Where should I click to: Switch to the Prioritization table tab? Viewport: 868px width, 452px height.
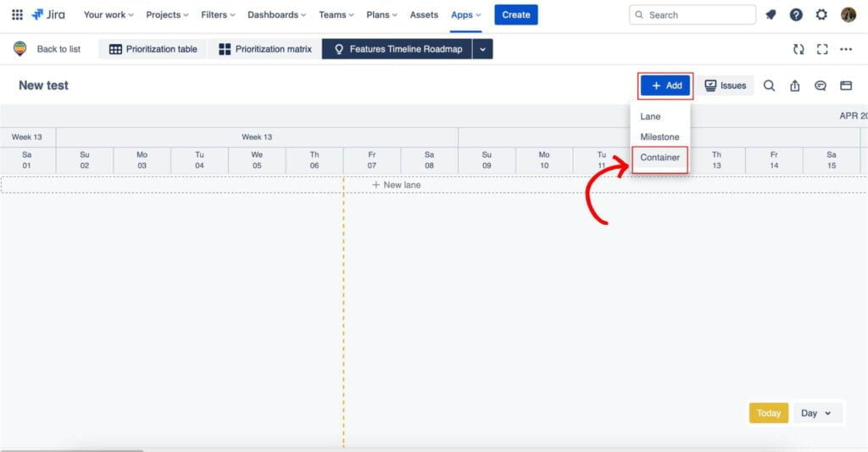tap(153, 49)
